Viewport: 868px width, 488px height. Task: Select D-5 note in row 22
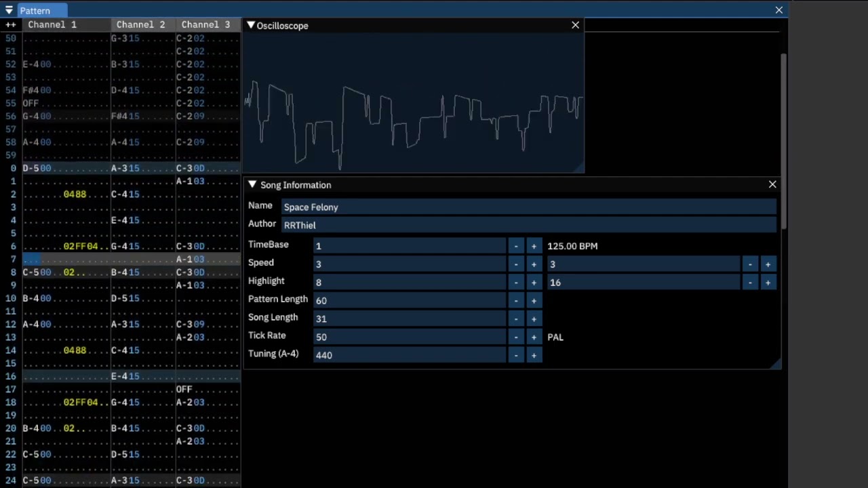(119, 454)
